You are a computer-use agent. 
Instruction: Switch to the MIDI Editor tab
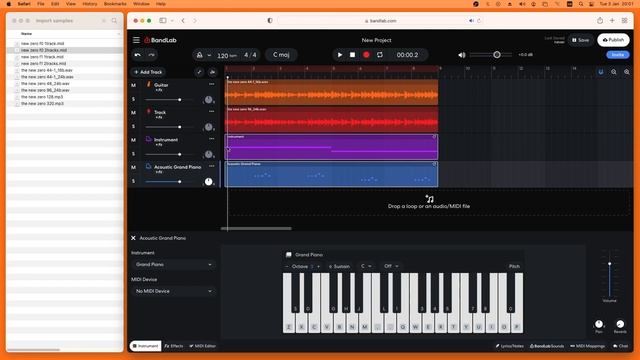202,346
